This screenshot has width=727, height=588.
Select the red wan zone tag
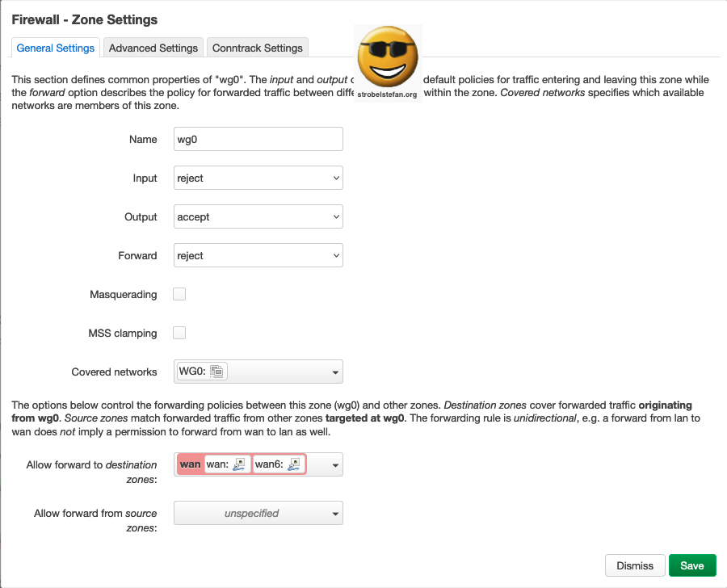[x=190, y=464]
